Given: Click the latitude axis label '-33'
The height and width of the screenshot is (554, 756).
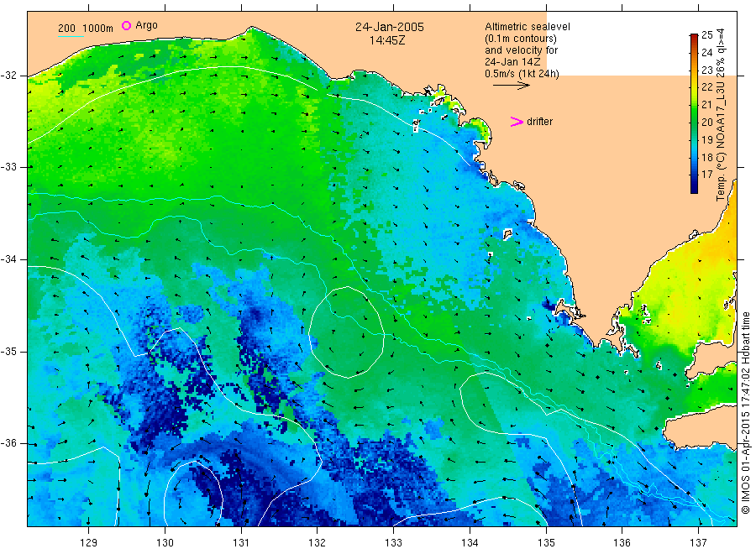Looking at the screenshot, I should [x=8, y=167].
